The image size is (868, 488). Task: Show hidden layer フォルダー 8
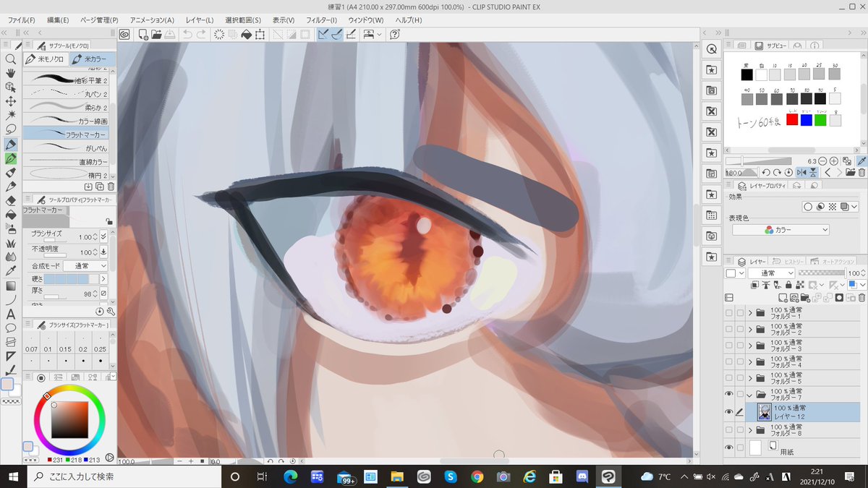[x=728, y=430]
